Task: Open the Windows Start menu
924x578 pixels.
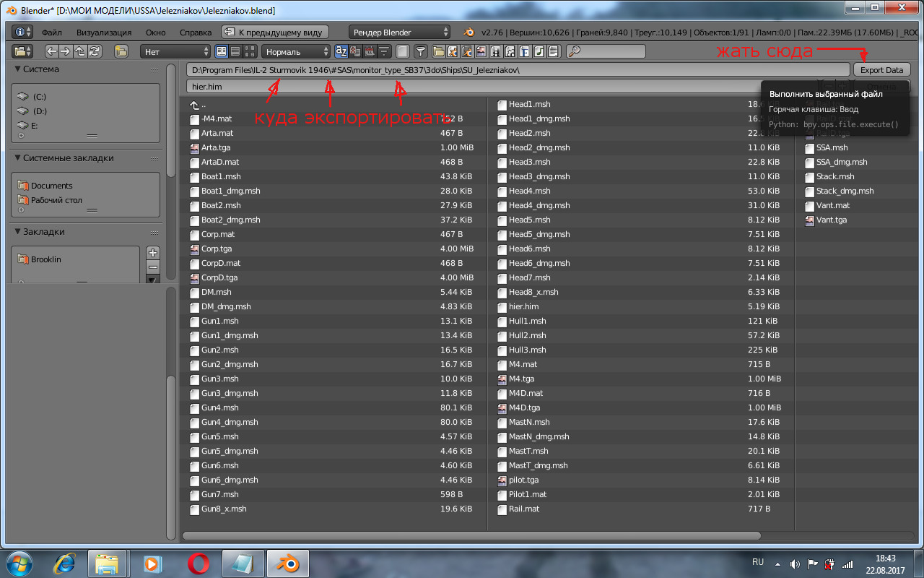Action: (18, 563)
